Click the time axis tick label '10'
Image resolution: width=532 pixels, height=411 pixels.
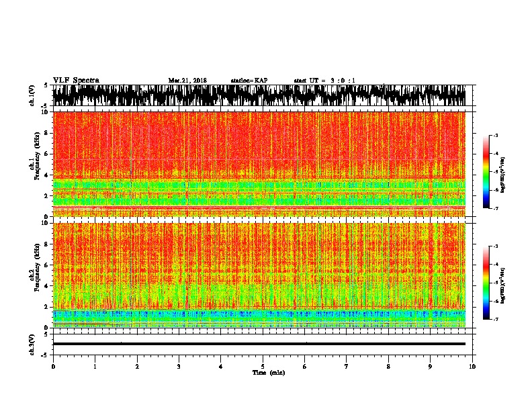click(x=472, y=367)
